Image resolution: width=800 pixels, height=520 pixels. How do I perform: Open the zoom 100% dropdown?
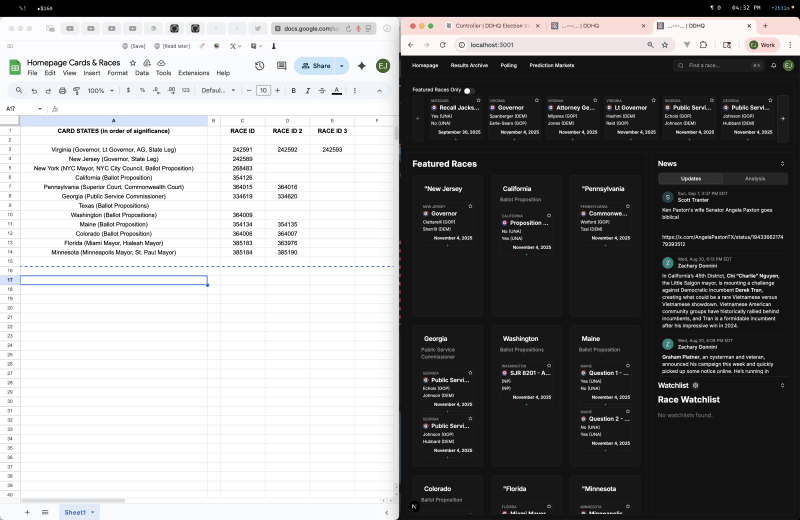(x=101, y=90)
